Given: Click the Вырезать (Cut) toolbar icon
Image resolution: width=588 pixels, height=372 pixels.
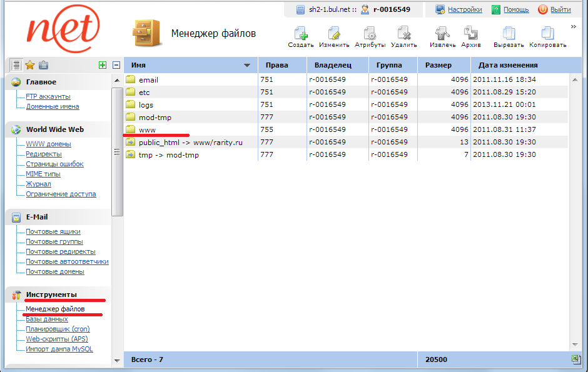Looking at the screenshot, I should click(x=509, y=34).
